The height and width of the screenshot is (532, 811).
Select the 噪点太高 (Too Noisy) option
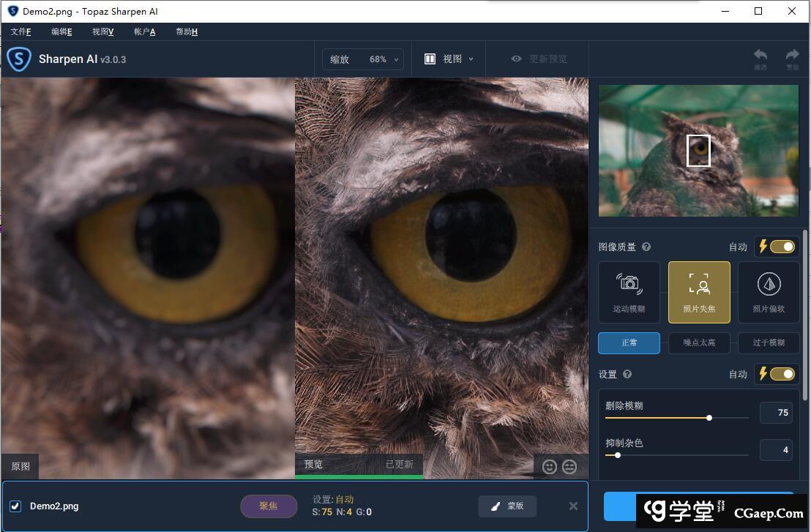click(x=699, y=342)
